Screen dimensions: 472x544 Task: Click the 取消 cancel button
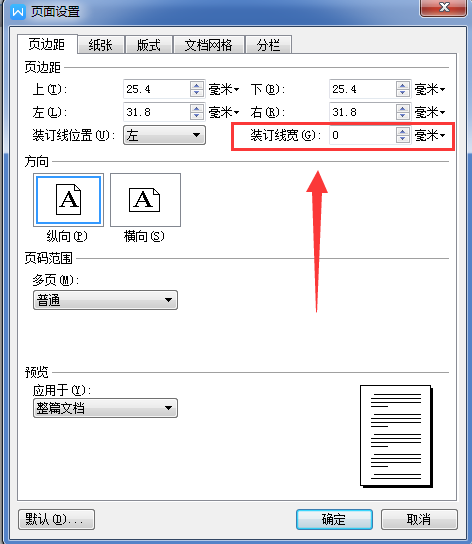pyautogui.click(x=419, y=519)
